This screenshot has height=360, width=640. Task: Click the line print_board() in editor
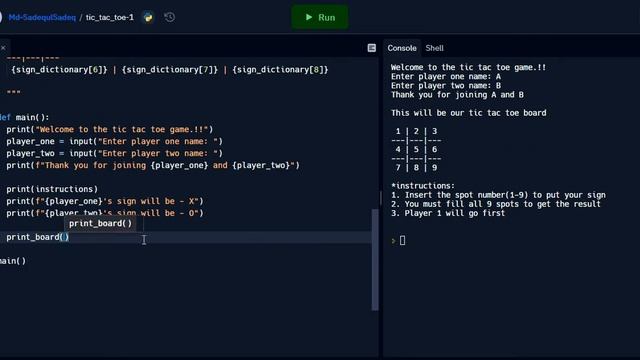(x=38, y=237)
